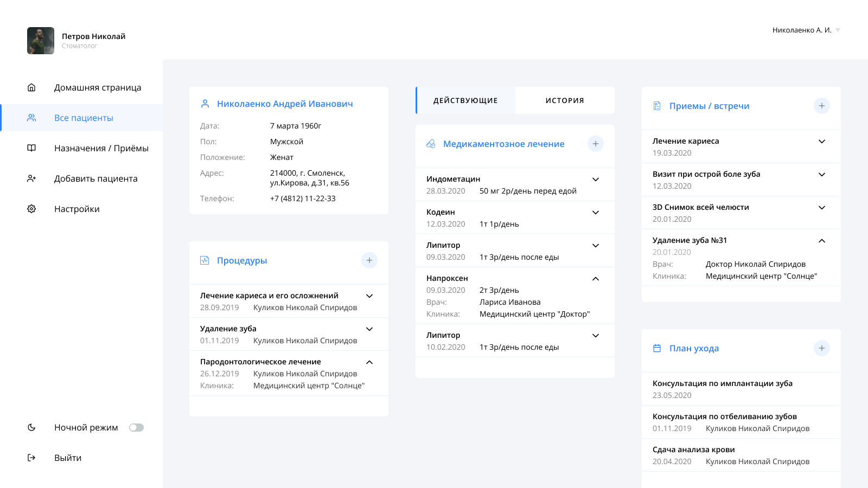This screenshot has width=868, height=488.
Task: Expand the Индометацин medication entry
Action: (596, 179)
